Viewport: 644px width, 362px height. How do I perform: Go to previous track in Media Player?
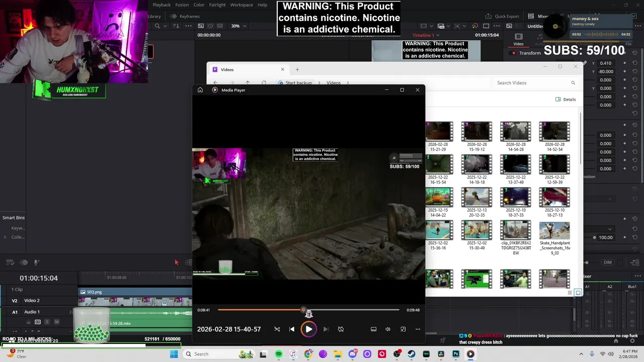pos(292,329)
